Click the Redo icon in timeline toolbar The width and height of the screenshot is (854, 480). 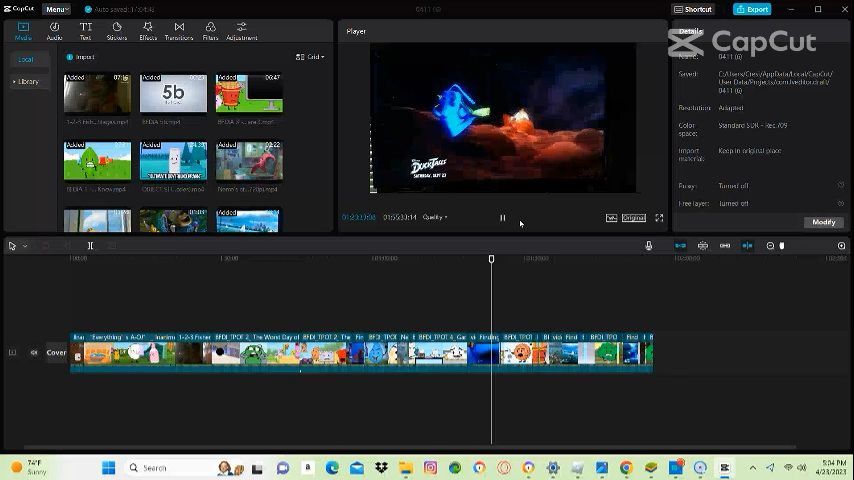coord(66,246)
